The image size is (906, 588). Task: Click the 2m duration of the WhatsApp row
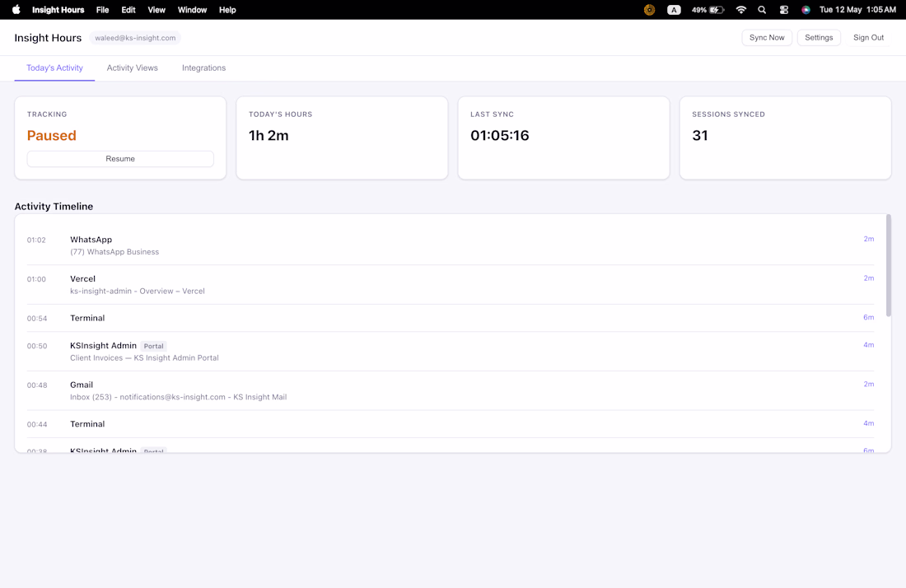[868, 239]
